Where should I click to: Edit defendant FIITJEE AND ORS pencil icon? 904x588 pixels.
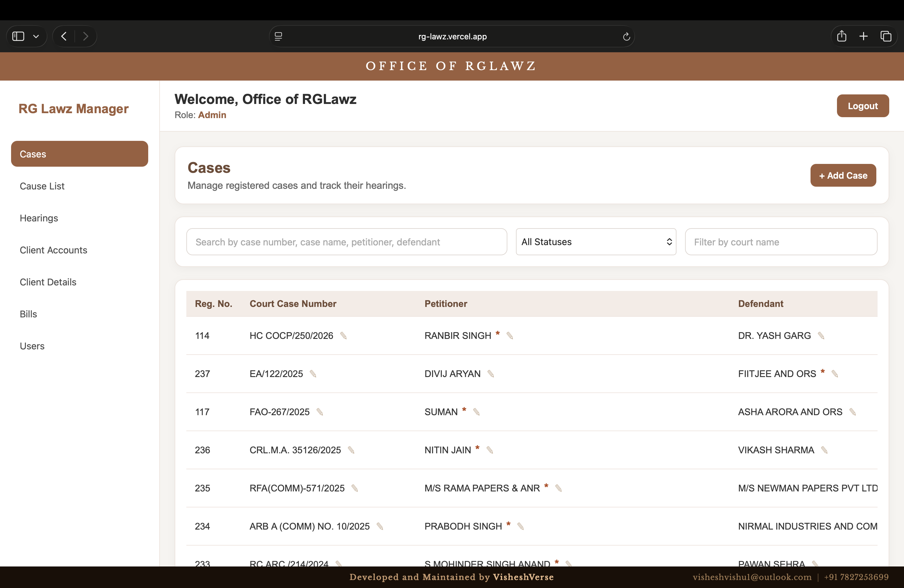click(x=835, y=374)
